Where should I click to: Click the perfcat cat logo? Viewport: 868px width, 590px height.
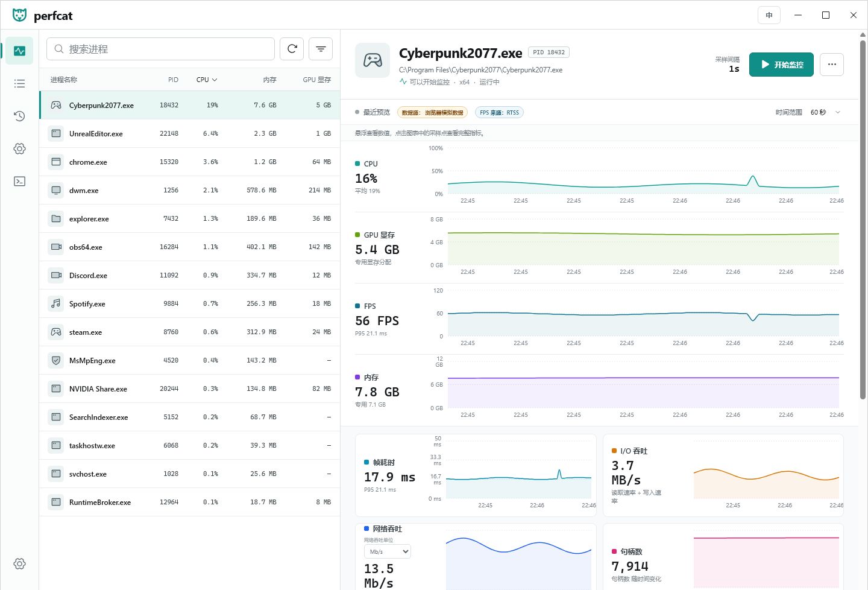click(19, 15)
